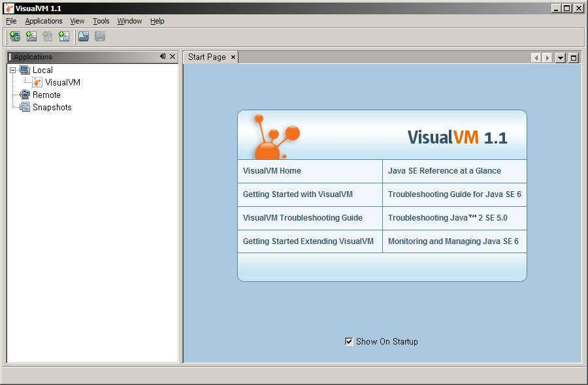Open the View menu
The image size is (588, 385).
[x=77, y=21]
